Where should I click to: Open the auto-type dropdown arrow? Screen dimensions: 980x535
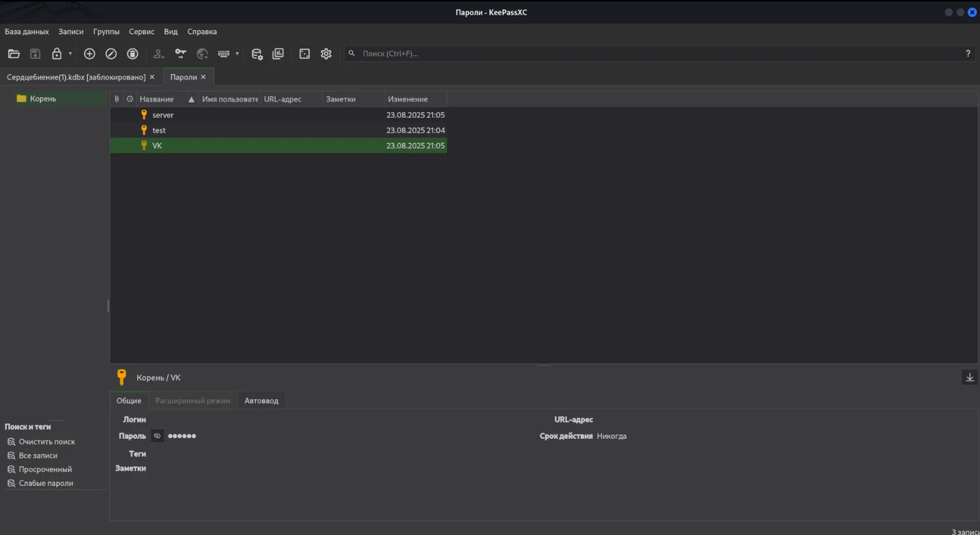[237, 54]
